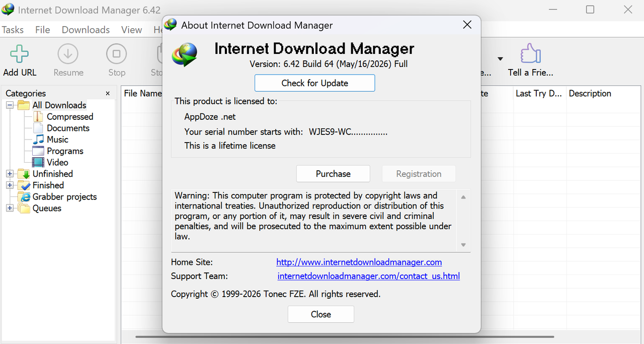The image size is (644, 344).
Task: Select the Music category
Action: [x=57, y=140]
